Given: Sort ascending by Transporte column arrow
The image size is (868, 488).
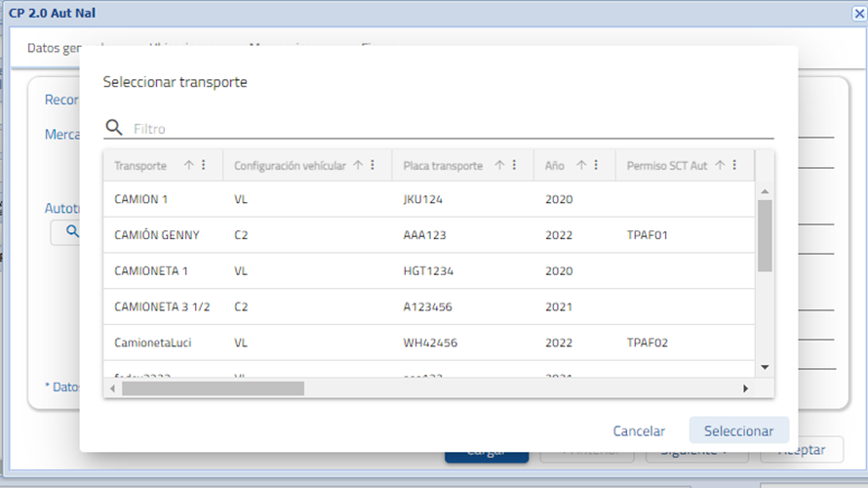Looking at the screenshot, I should point(189,166).
